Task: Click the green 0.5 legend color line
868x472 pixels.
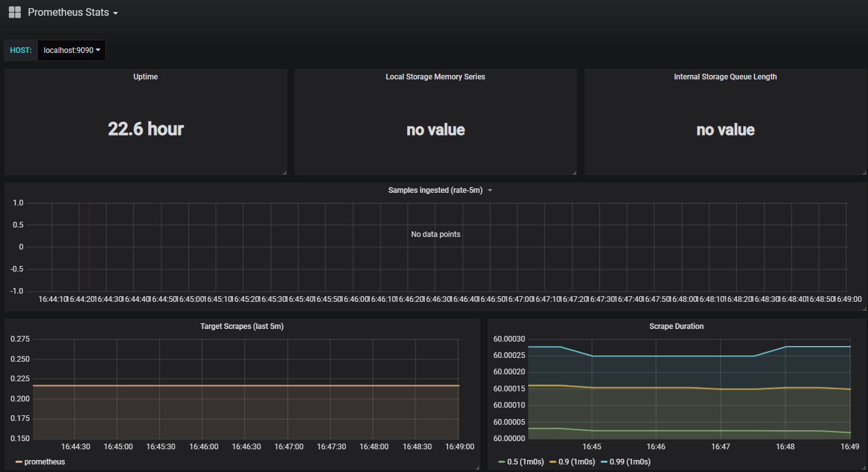Action: (501, 462)
